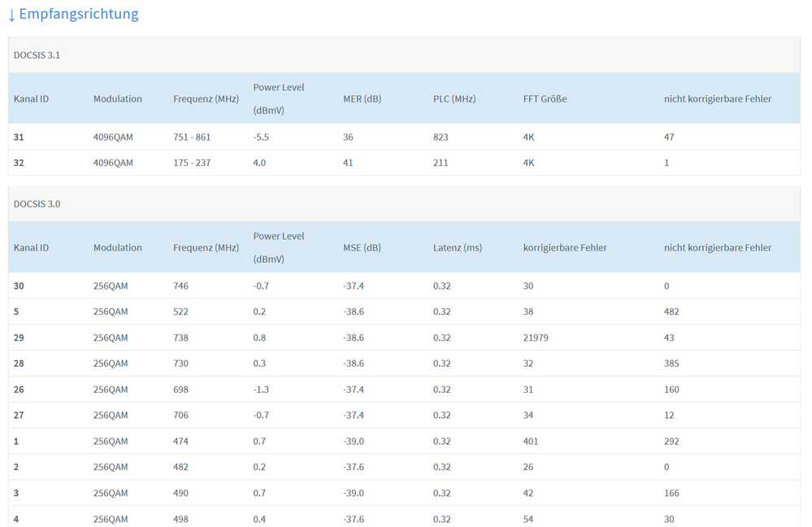
Task: Click the MER (dB) column header
Action: click(362, 99)
